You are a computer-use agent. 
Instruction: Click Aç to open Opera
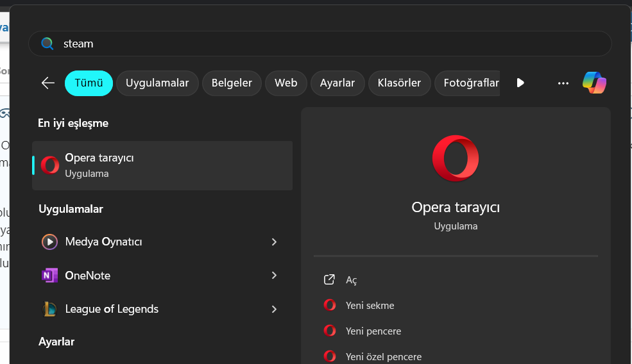coord(351,280)
